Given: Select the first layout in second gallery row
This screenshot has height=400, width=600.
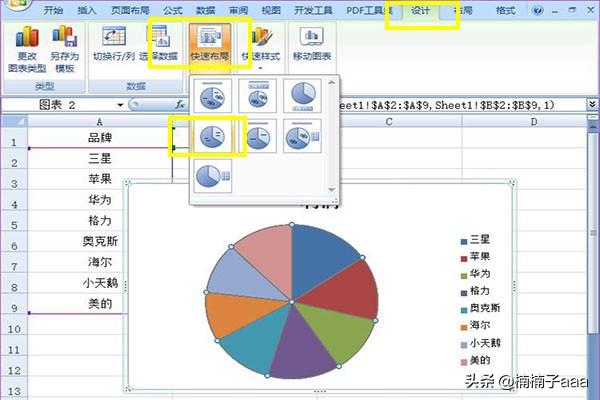Looking at the screenshot, I should [213, 136].
